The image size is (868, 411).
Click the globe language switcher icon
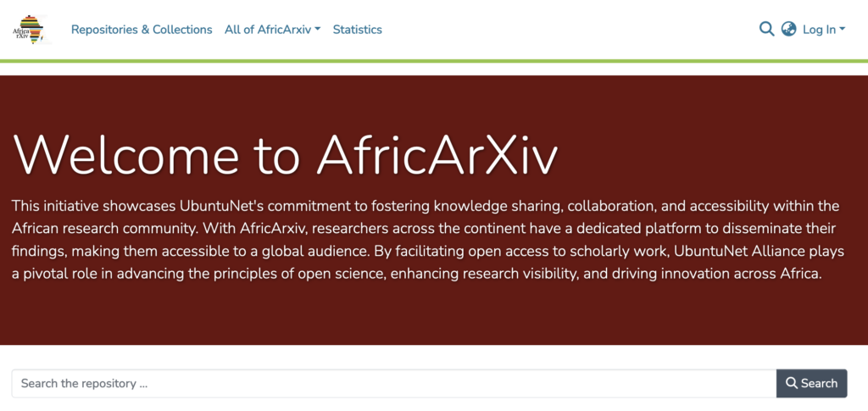point(788,29)
